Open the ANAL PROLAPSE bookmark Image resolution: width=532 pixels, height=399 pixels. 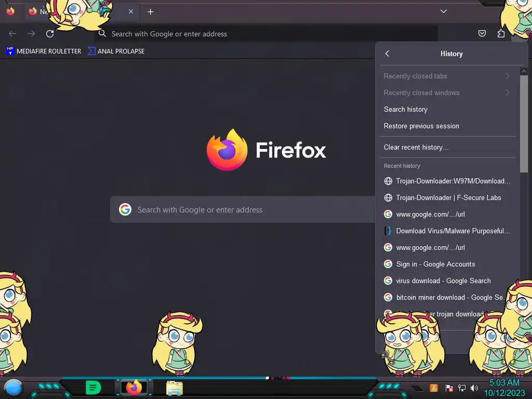[116, 51]
